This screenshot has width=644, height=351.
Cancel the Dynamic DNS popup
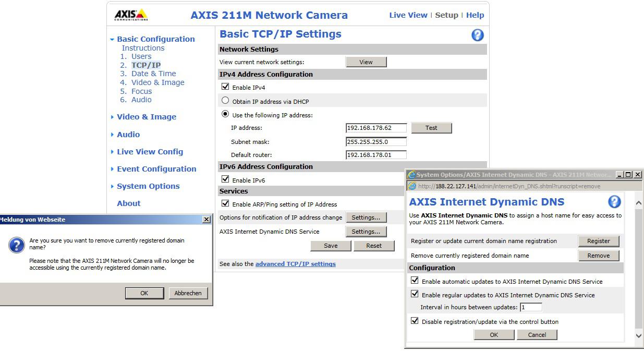(537, 335)
